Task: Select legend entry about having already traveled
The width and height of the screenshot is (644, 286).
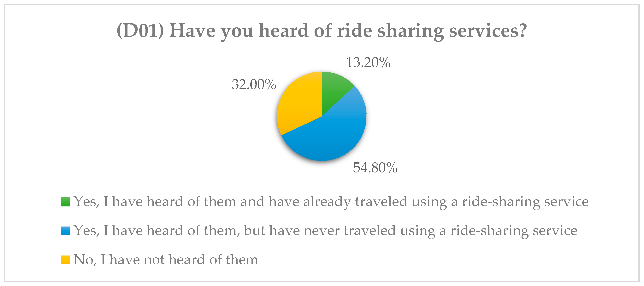Action: [331, 202]
